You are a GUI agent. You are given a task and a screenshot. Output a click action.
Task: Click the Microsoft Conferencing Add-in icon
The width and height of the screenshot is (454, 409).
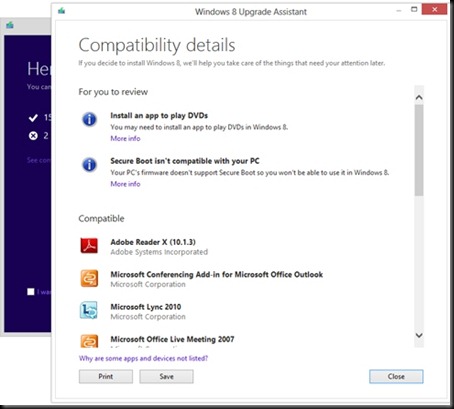pos(89,278)
